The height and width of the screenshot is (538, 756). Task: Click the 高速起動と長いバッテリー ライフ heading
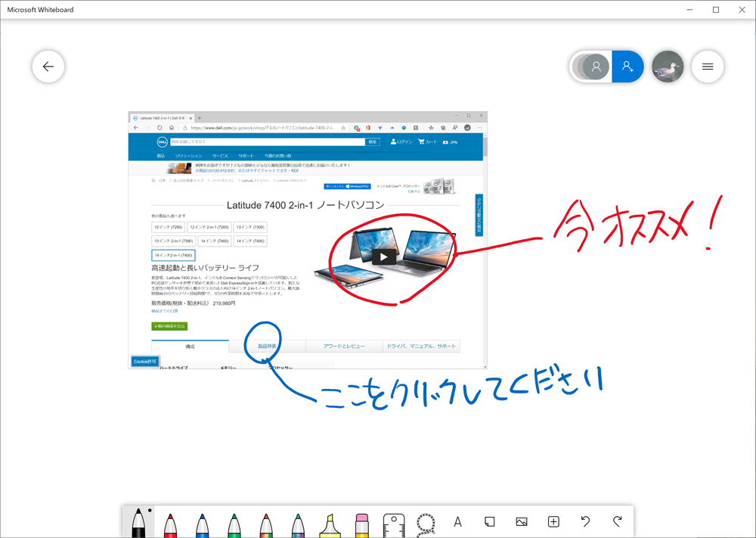[206, 268]
